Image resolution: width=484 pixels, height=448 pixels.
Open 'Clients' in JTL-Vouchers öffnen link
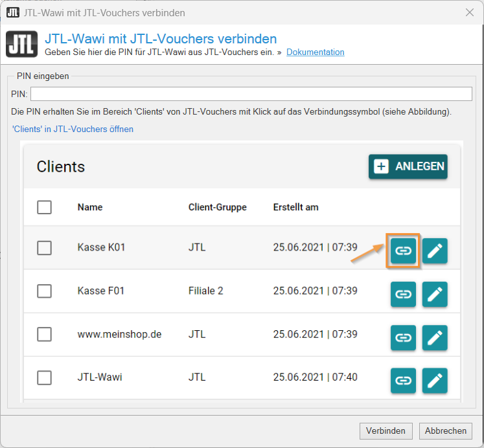73,129
